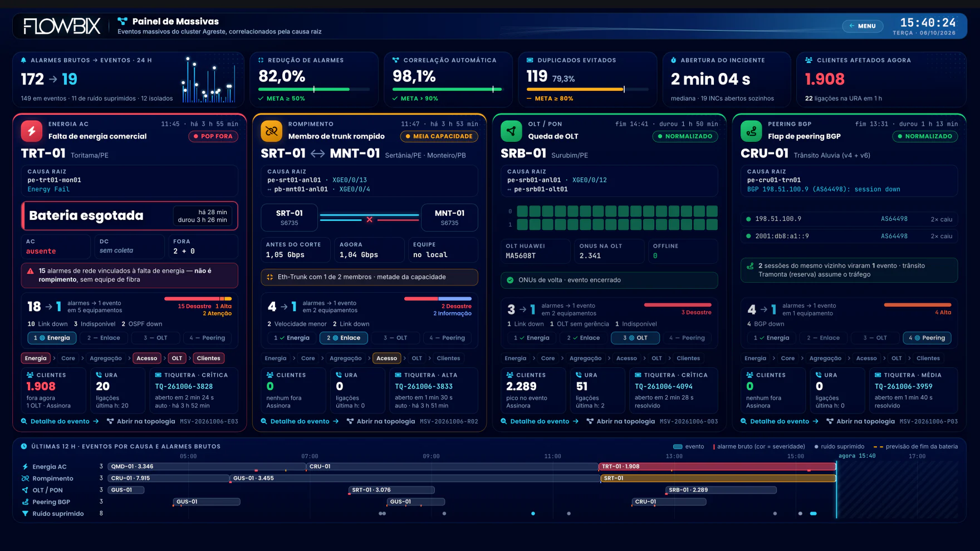Select the 2 Enlace chip in SRT-01 card
Image resolution: width=980 pixels, height=551 pixels.
[344, 338]
